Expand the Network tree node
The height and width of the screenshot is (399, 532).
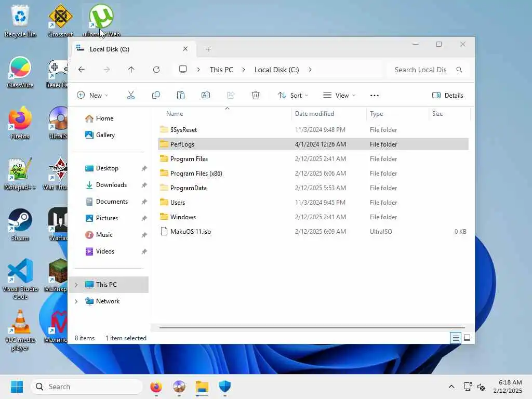(76, 301)
